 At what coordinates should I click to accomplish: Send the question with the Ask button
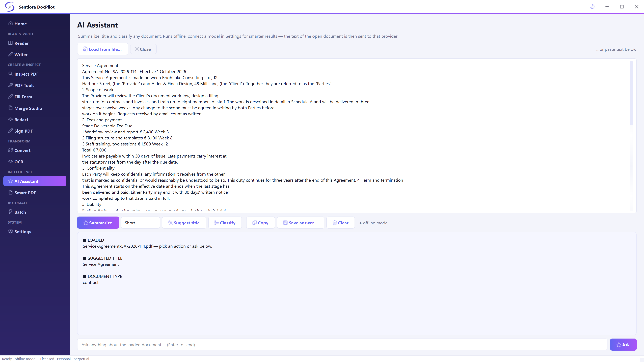[x=623, y=345]
